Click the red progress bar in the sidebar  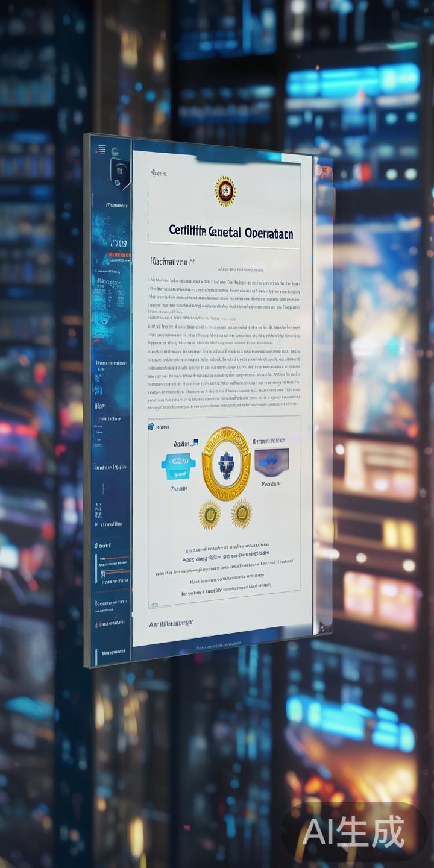[x=114, y=557]
